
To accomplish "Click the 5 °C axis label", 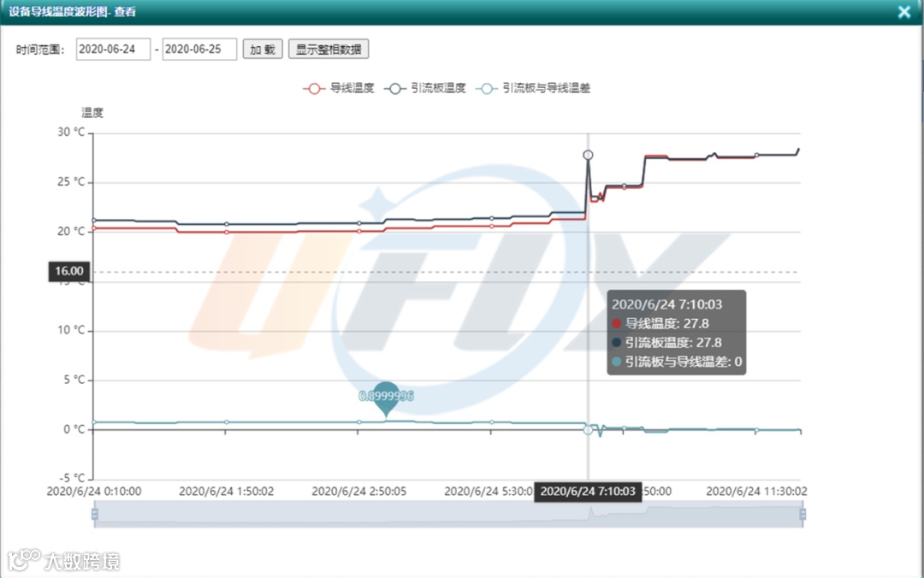I will [x=74, y=380].
